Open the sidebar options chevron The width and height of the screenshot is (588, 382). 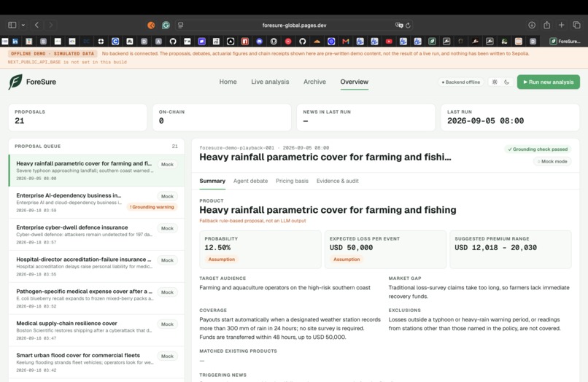[x=23, y=25]
